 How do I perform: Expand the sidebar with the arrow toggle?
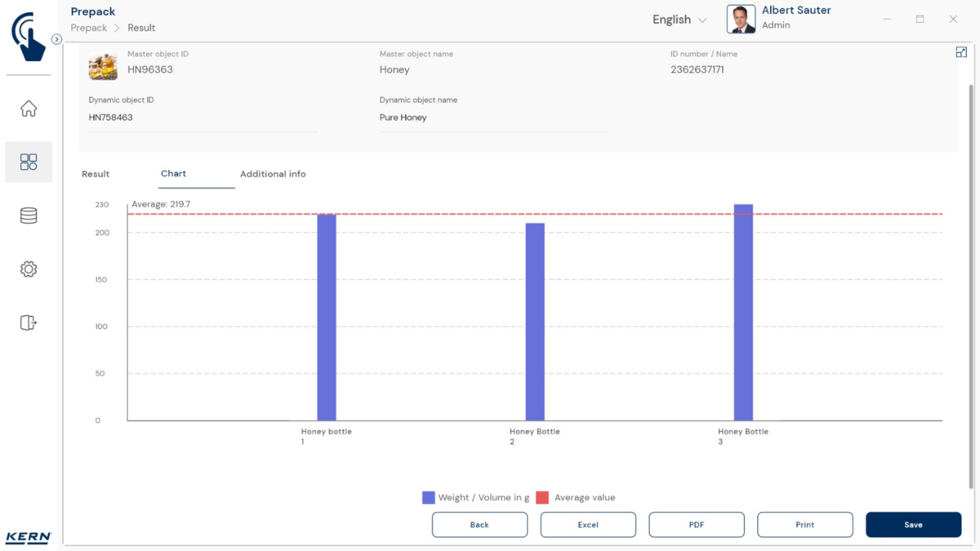click(56, 39)
